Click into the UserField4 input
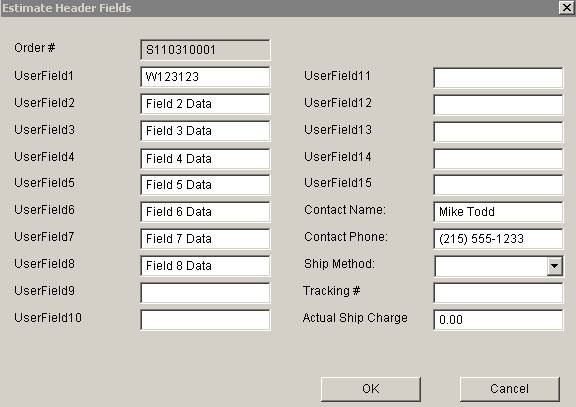 (205, 159)
